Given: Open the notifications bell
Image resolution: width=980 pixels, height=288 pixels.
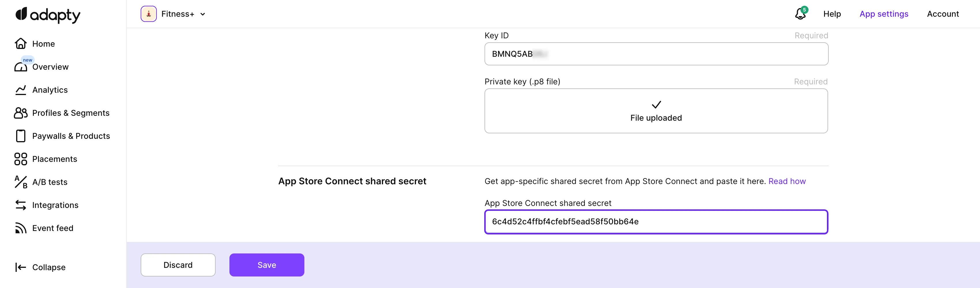Looking at the screenshot, I should tap(800, 14).
